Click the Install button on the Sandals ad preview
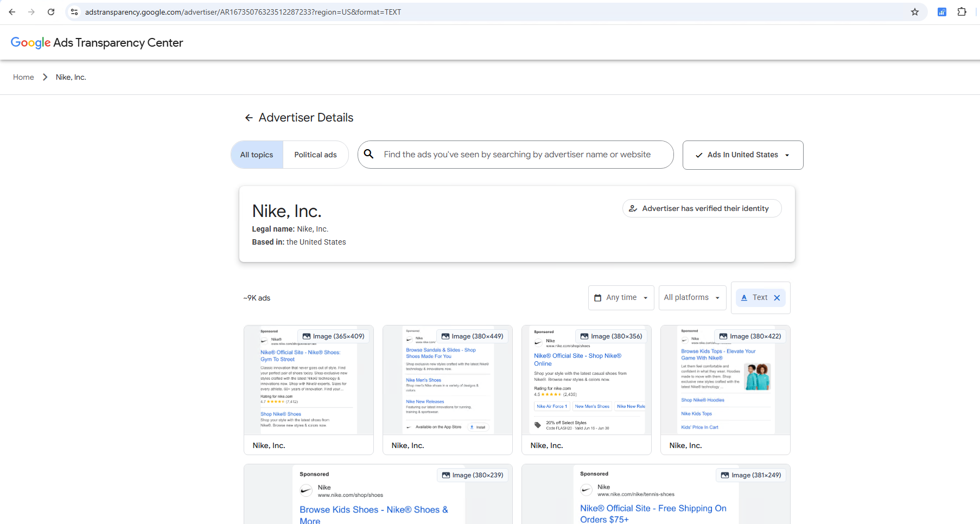 click(478, 427)
